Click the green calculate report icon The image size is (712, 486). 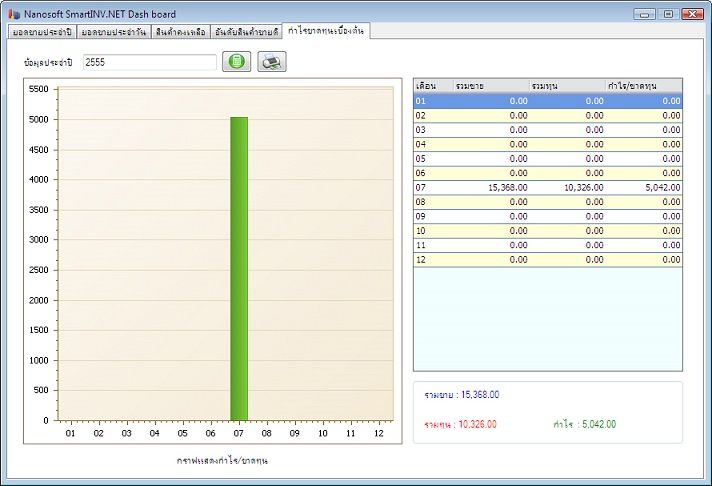[236, 62]
